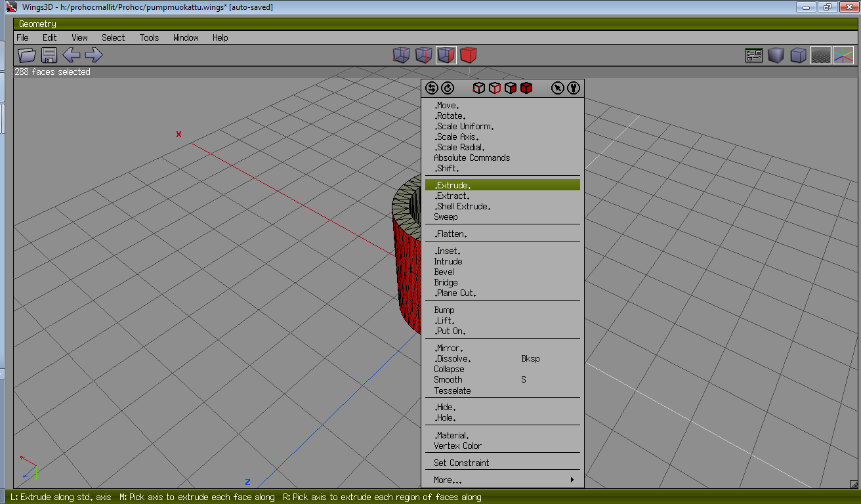Open the preferences panel icon in toolbar
This screenshot has width=861, height=504.
(x=754, y=56)
